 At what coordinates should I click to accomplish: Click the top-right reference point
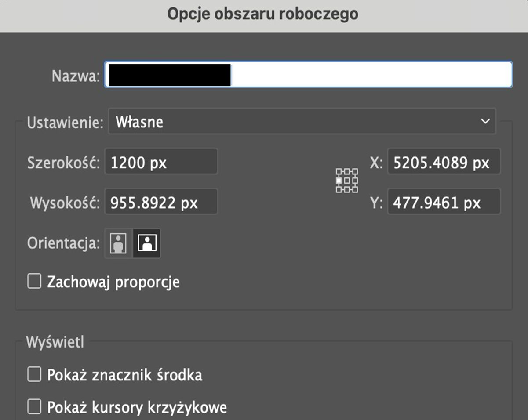(355, 171)
